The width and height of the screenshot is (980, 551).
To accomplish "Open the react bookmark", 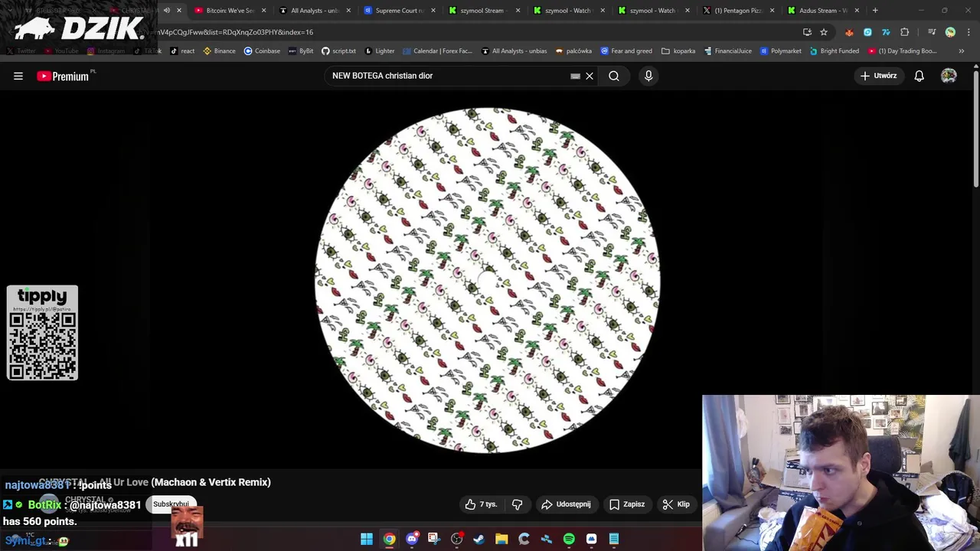I will [182, 51].
